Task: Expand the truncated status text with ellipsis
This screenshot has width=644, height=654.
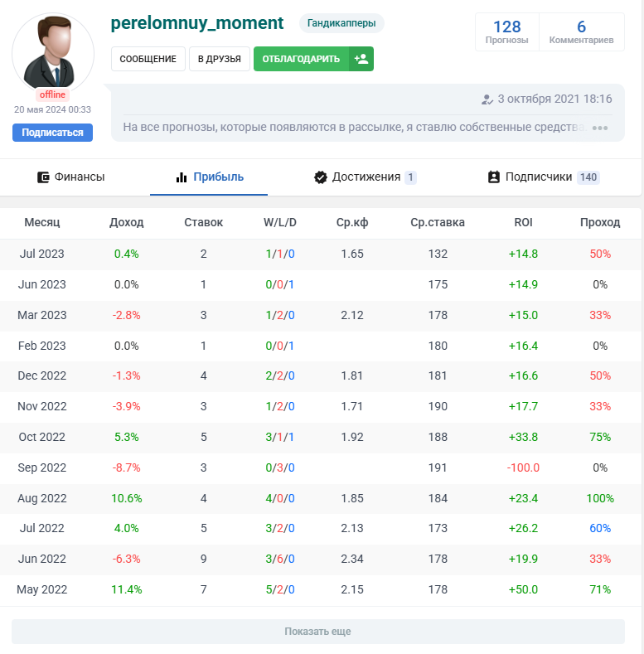Action: (600, 128)
